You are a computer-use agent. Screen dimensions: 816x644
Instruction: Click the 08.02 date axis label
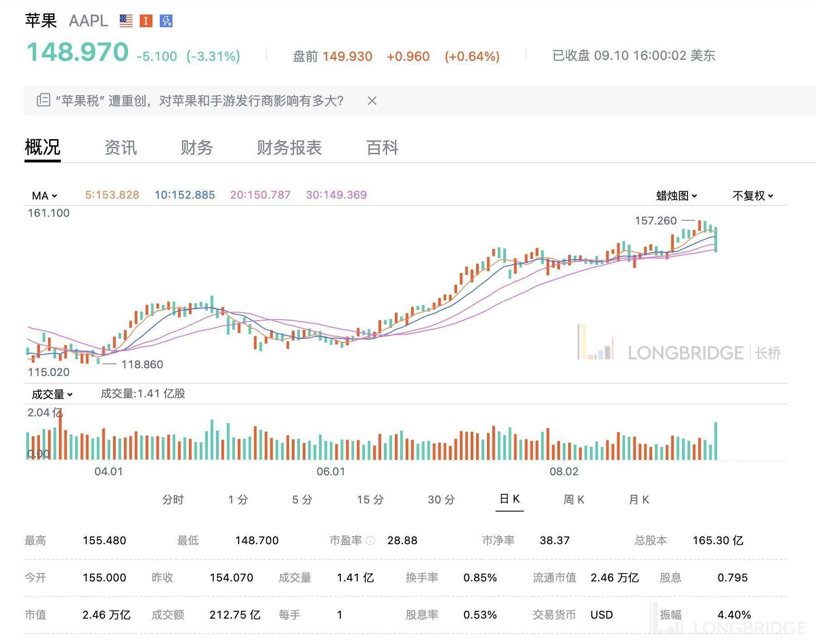tap(564, 471)
